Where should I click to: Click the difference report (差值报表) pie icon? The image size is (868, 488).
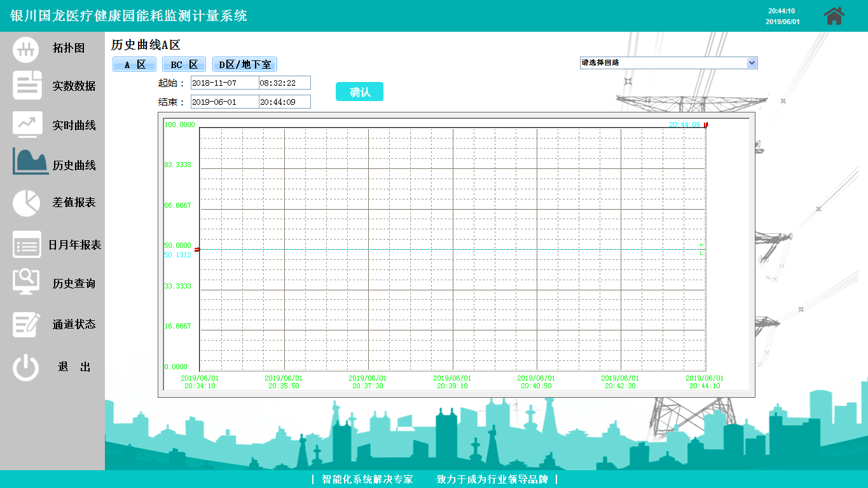(x=26, y=203)
